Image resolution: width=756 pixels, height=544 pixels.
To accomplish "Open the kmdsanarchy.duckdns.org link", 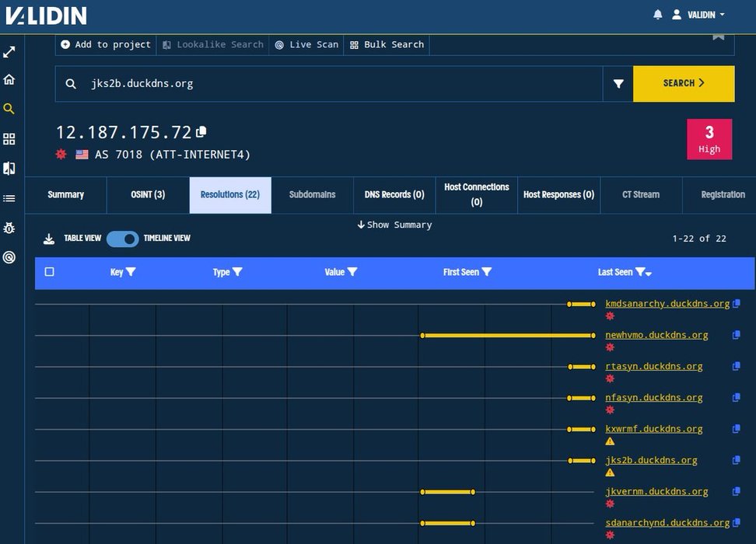I will click(667, 304).
